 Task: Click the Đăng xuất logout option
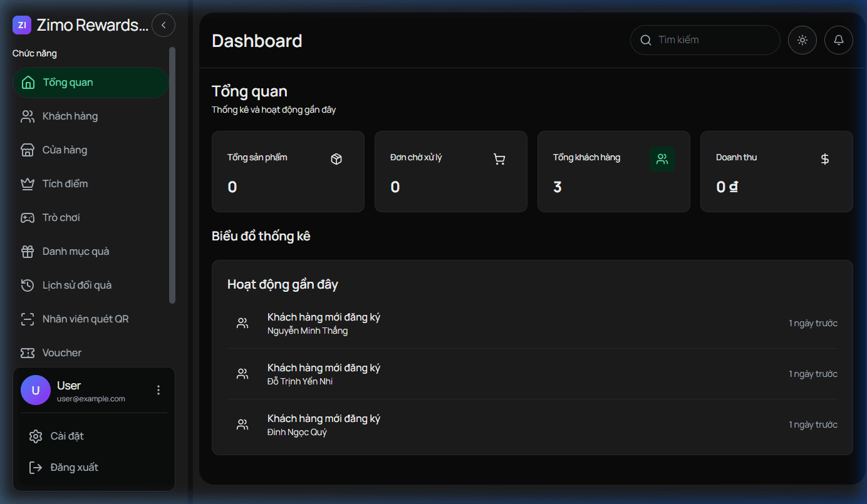click(74, 467)
